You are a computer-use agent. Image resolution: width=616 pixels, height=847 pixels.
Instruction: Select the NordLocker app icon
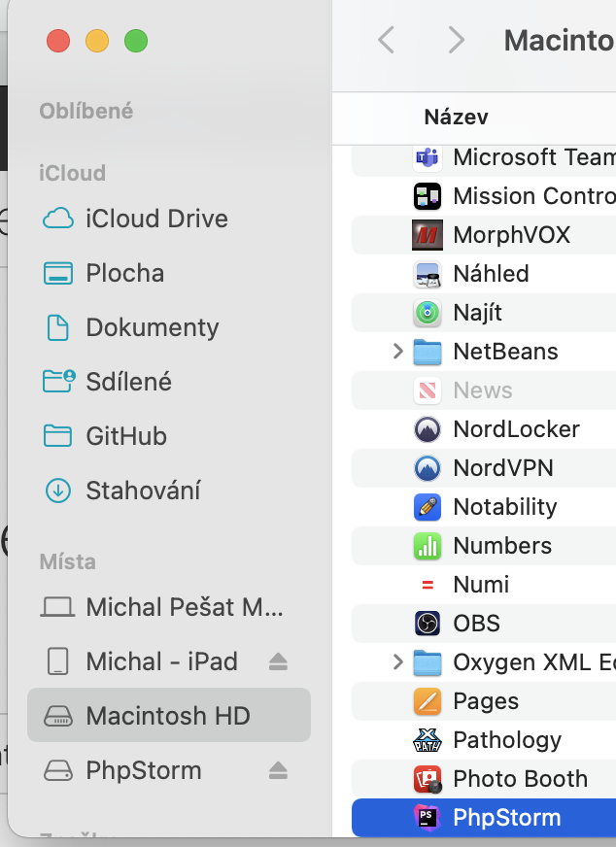[428, 429]
